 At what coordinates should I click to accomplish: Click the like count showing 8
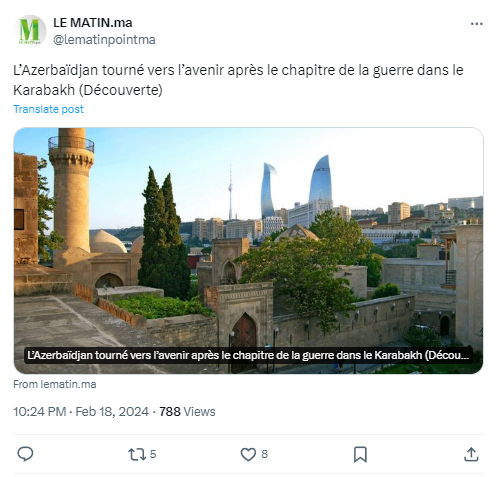click(264, 454)
